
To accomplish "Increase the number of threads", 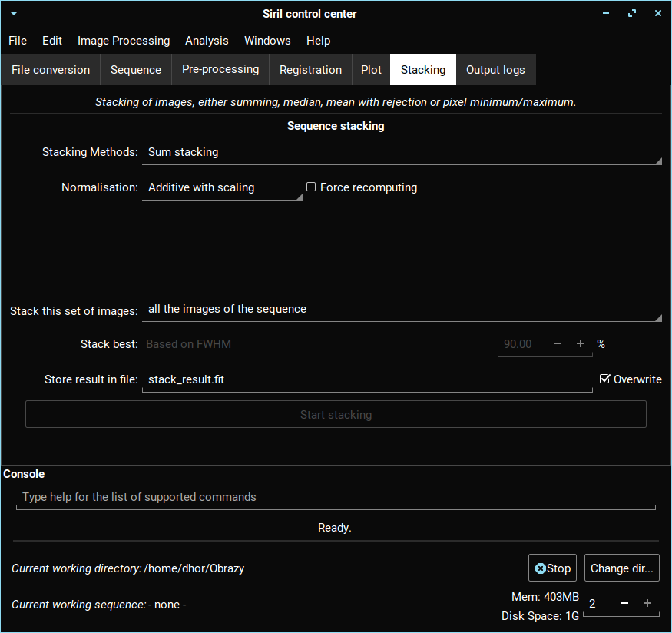I will tap(647, 604).
